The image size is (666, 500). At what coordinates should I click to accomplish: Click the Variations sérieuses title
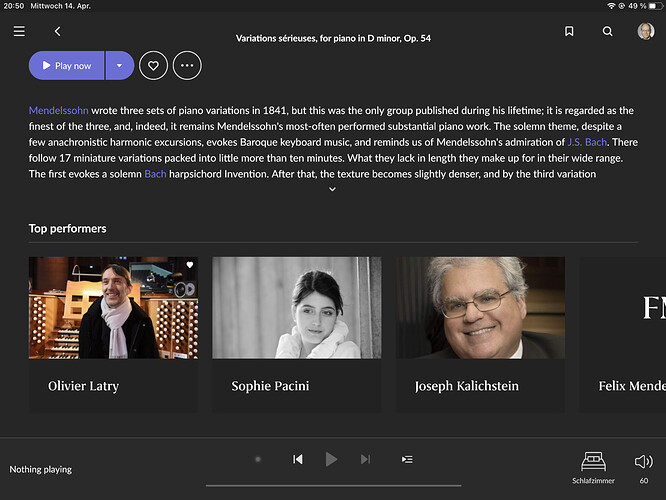[333, 38]
